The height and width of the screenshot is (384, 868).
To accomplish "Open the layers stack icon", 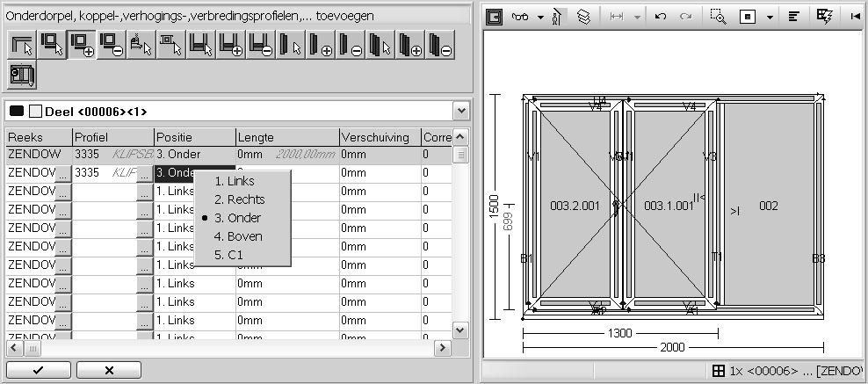I will (x=583, y=17).
